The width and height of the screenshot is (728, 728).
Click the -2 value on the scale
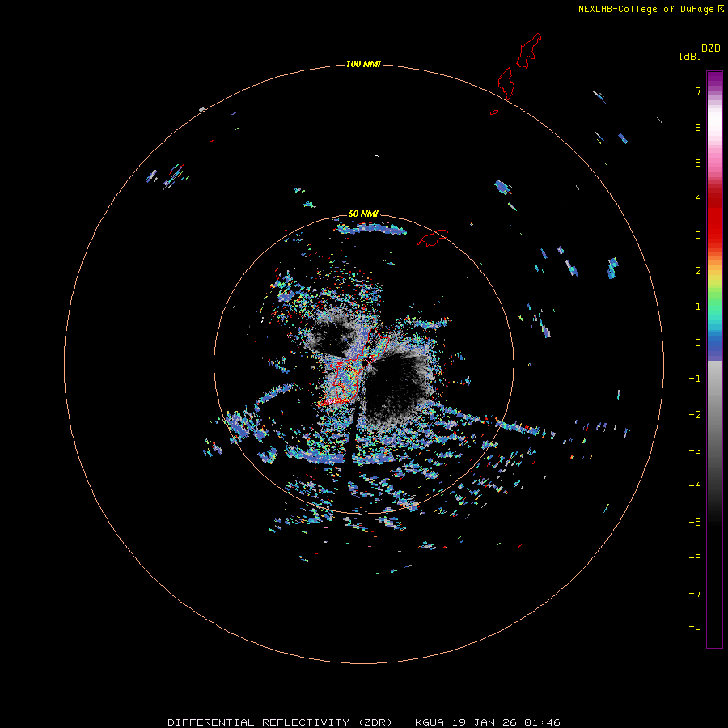coord(695,415)
